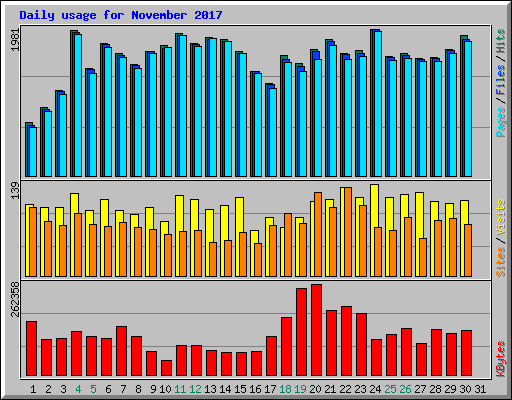
Task: Select the orange sites bar for day 20
Action: tap(318, 234)
